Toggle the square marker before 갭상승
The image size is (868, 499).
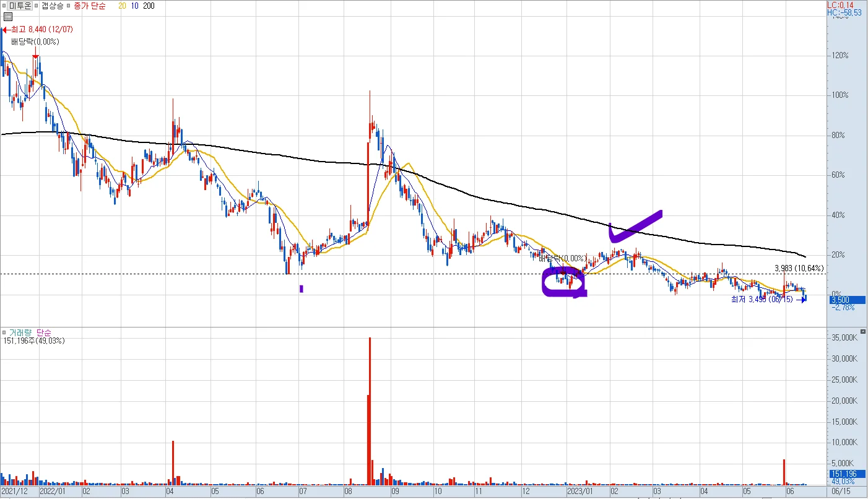[37, 6]
